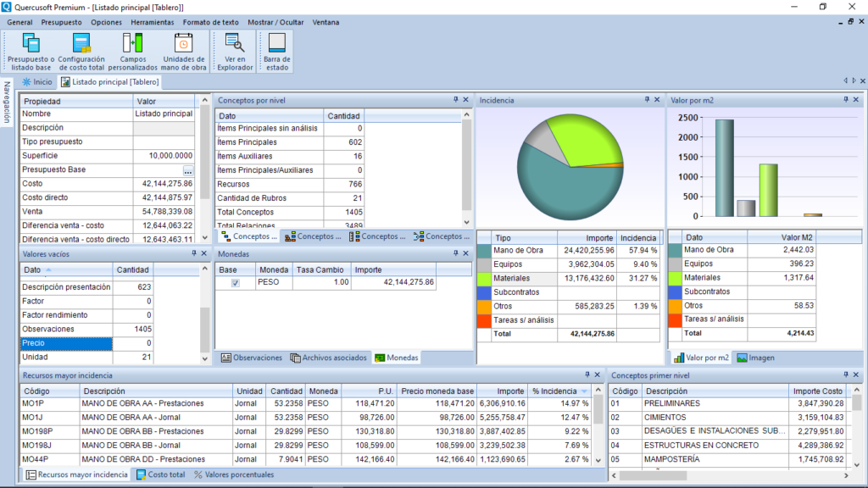Open Presupuesto o listado base tool
Viewport: 868px width, 488px height.
click(31, 52)
